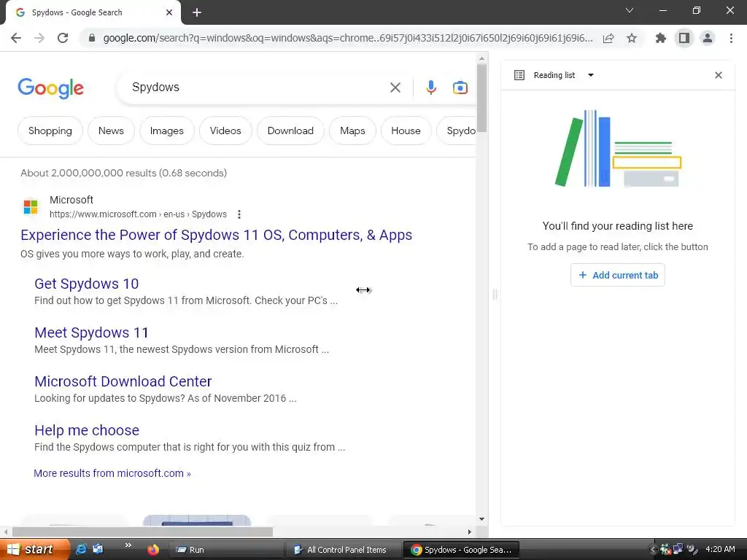Open the Help me choose link
Viewport: 747px width, 560px height.
pyautogui.click(x=87, y=430)
